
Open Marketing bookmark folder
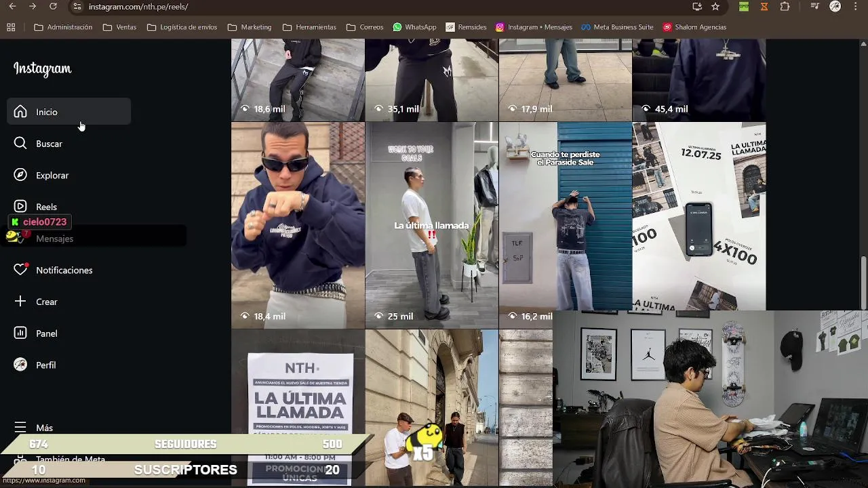pyautogui.click(x=250, y=27)
